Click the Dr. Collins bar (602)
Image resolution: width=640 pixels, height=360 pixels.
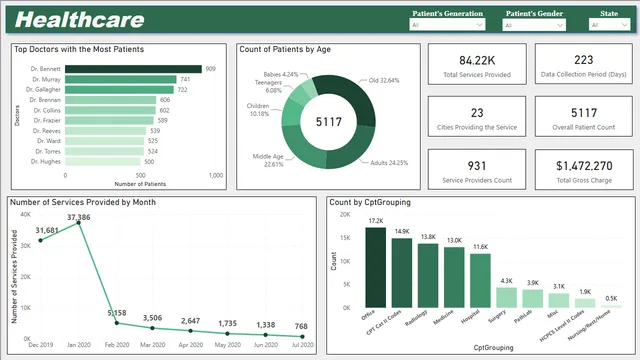[x=110, y=110]
